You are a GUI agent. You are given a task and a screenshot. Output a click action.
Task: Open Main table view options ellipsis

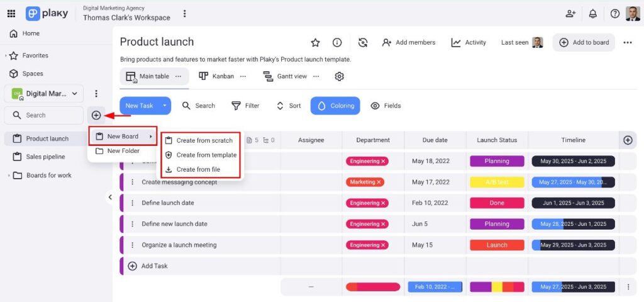(178, 76)
